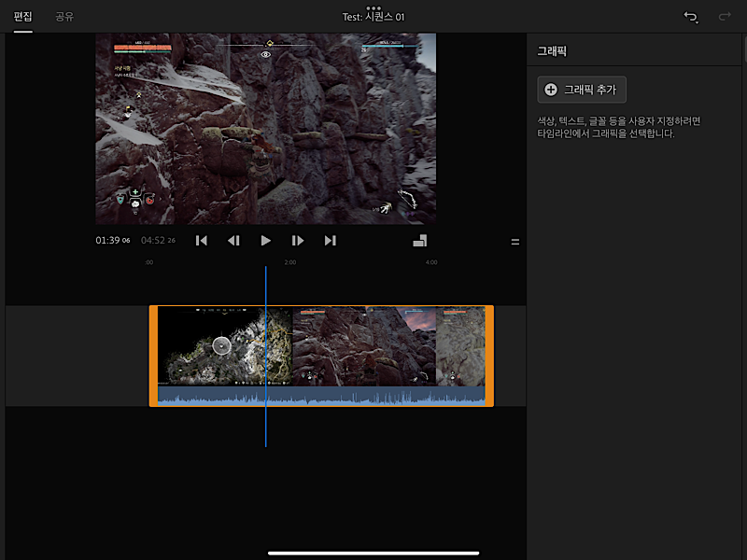The height and width of the screenshot is (560, 747).
Task: Select the map clip thumbnail in timeline
Action: tap(225, 346)
